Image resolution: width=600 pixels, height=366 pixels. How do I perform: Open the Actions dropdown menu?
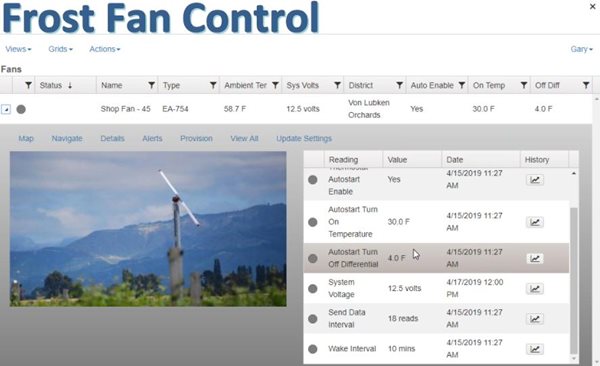[105, 49]
